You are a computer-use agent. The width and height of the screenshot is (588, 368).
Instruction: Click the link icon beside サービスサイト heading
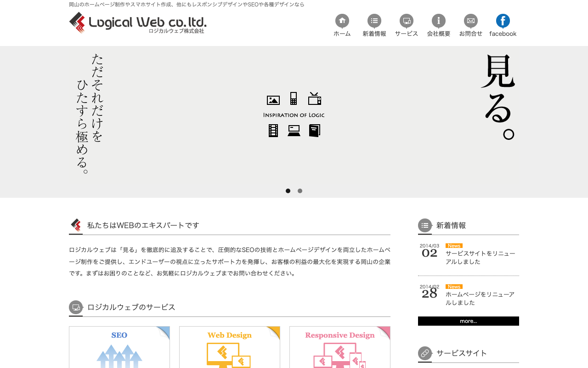[425, 353]
